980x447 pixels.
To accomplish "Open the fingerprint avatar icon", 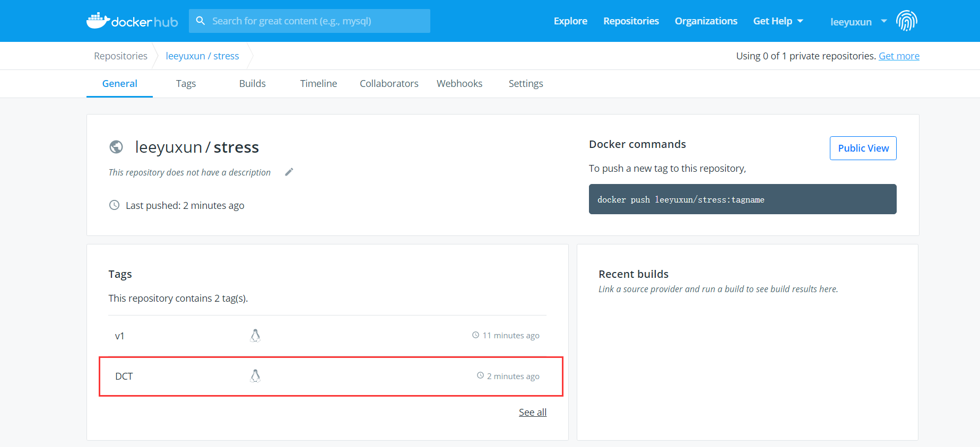I will click(907, 21).
